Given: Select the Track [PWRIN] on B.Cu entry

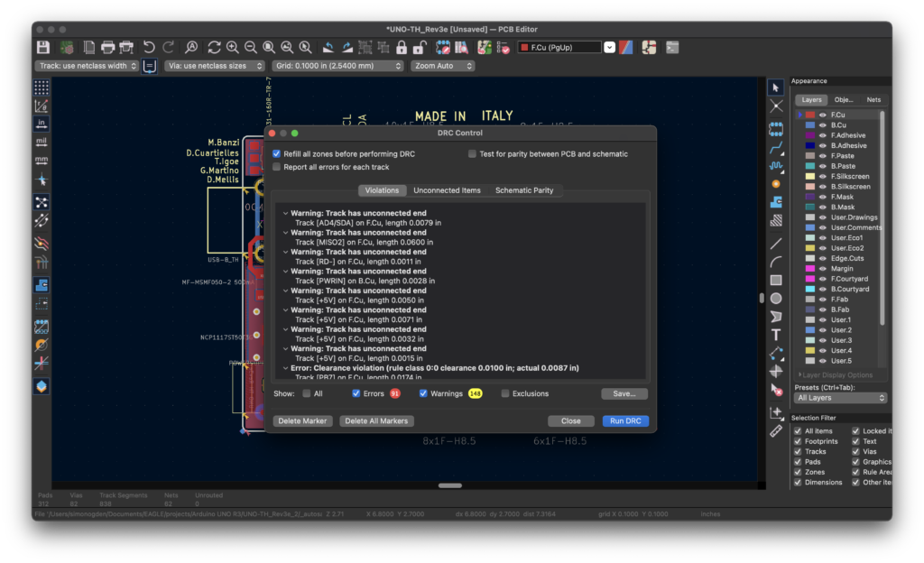Looking at the screenshot, I should tap(365, 281).
